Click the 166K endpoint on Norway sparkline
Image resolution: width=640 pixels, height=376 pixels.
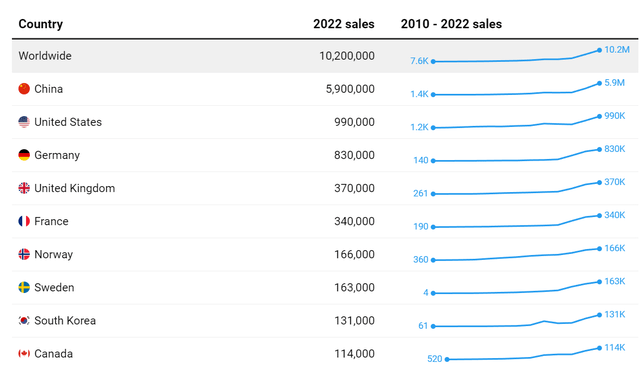coord(599,249)
